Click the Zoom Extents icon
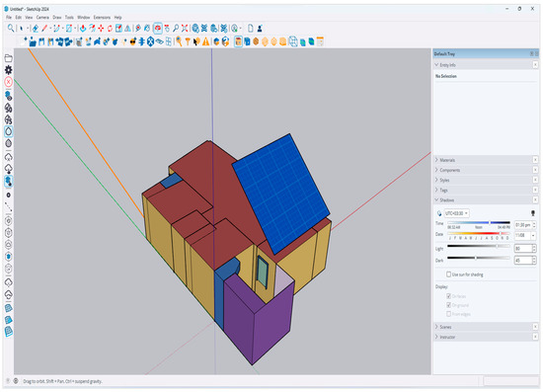Viewport: 543px width, 392px height. click(x=185, y=28)
